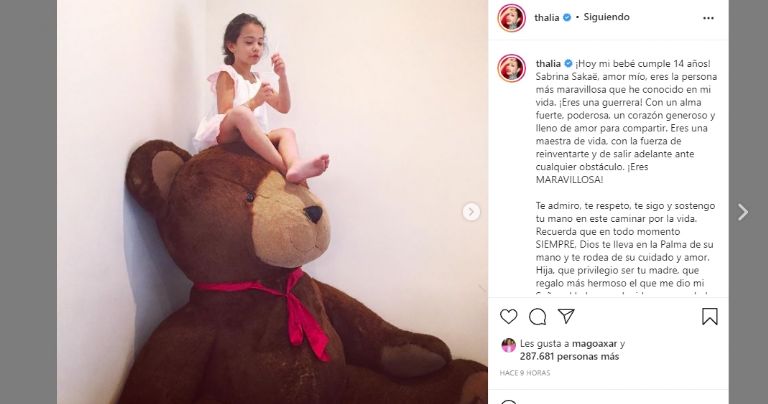Viewport: 768px width, 404px height.
Task: Click the small liker avatar thumbnail
Action: pyautogui.click(x=508, y=345)
